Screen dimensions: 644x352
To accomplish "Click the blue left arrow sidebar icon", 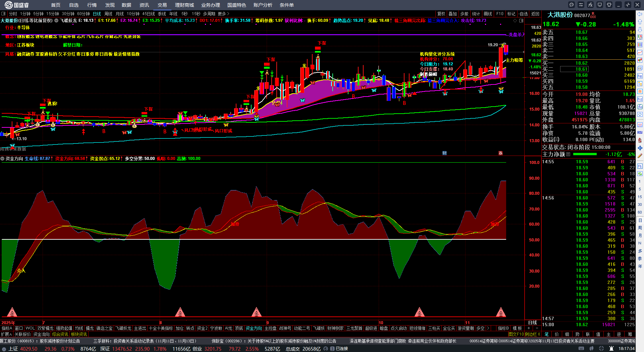I will click(x=640, y=14).
